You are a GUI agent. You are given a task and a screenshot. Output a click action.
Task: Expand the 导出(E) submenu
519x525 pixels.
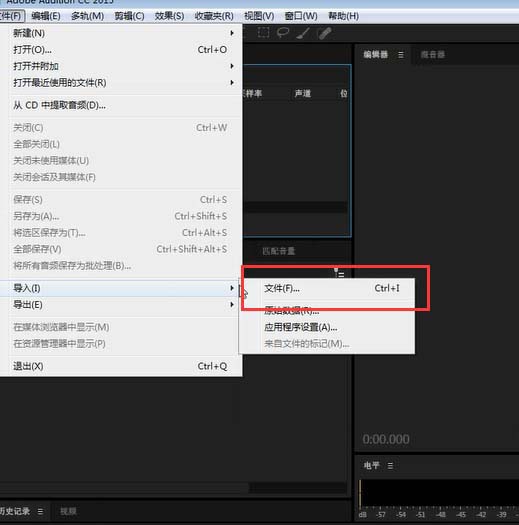click(x=121, y=305)
